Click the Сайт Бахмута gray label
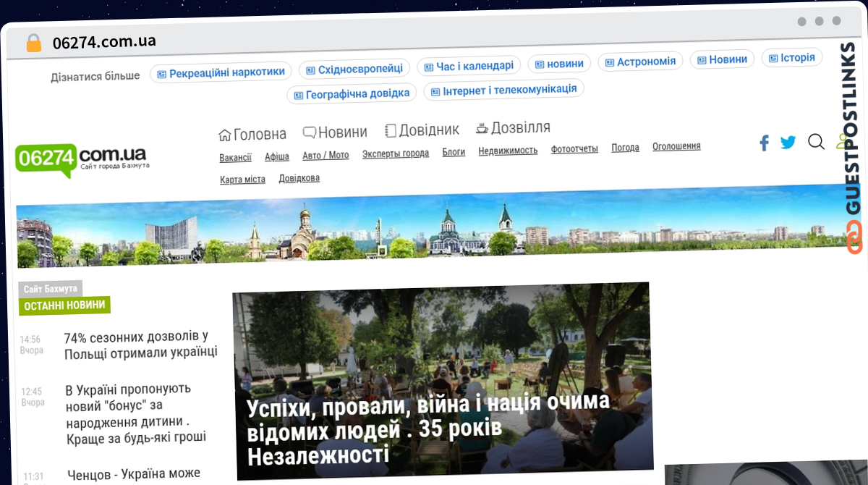Image resolution: width=868 pixels, height=485 pixels. point(50,289)
